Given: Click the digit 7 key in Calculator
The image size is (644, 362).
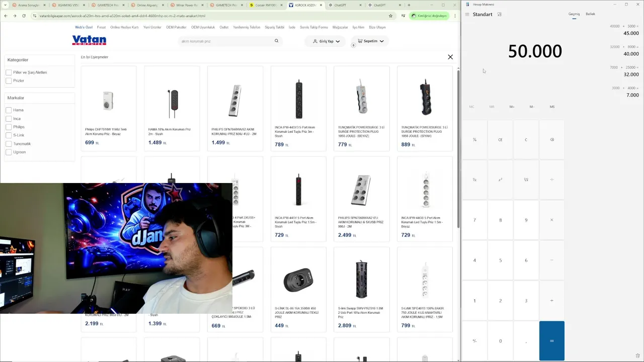Looking at the screenshot, I should coord(474,220).
